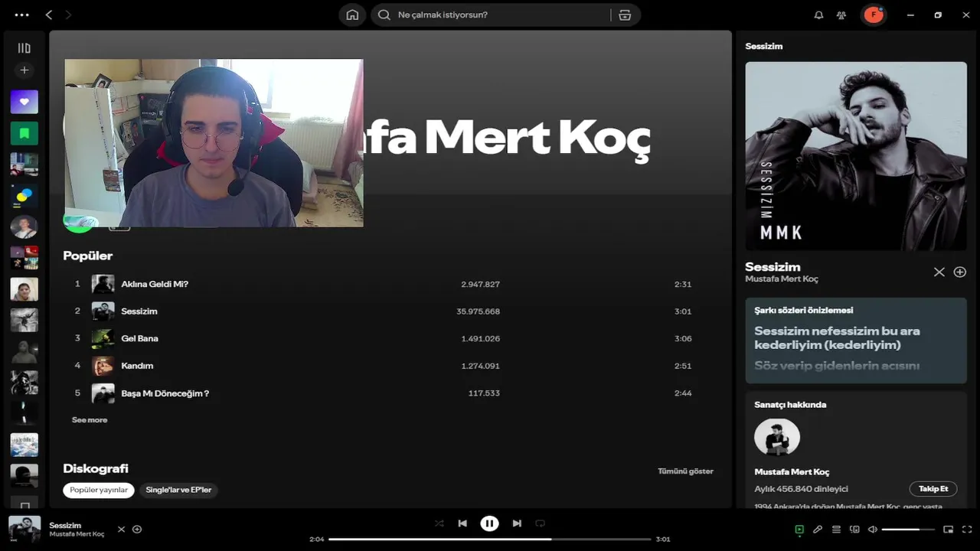Open Mustafa Mert Koç link under Sessizim title

coord(782,279)
